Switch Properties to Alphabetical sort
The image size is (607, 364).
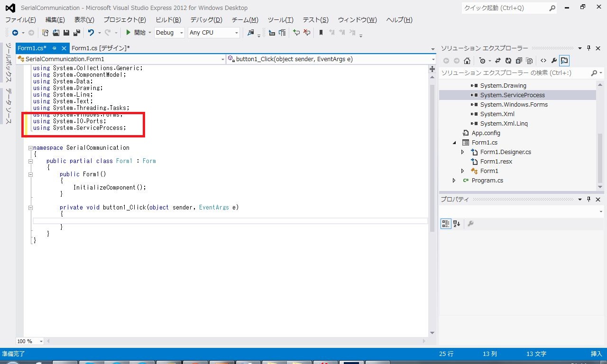457,224
